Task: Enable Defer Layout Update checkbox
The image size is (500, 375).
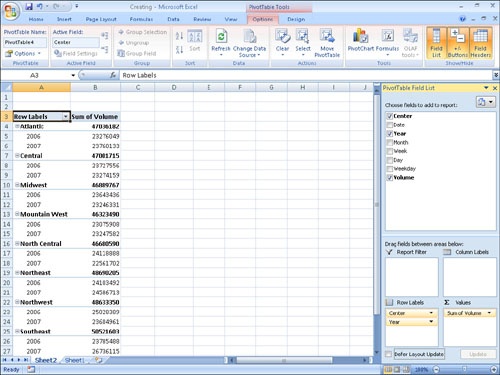Action: pos(388,354)
